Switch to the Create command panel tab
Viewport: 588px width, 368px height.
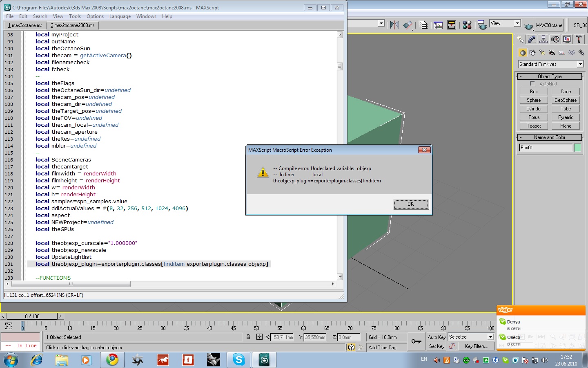520,39
